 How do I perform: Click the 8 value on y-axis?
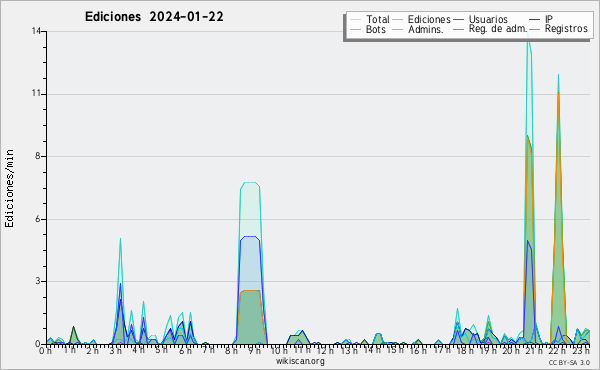click(39, 156)
